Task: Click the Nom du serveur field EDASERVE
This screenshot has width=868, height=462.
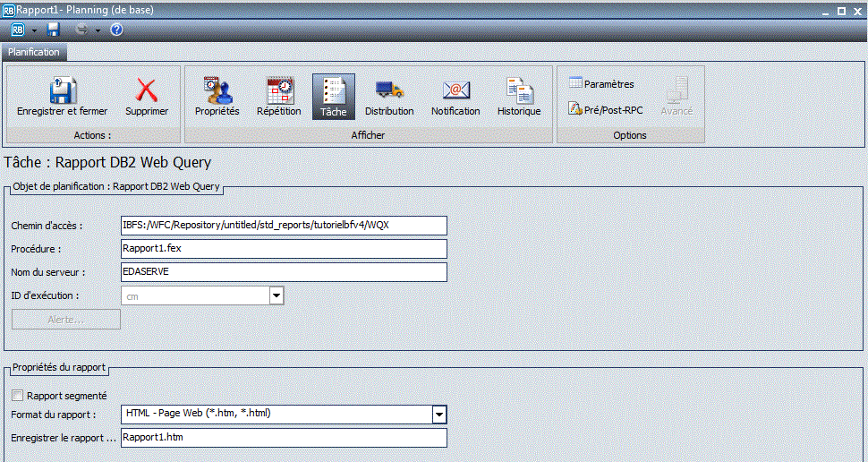Action: 284,272
